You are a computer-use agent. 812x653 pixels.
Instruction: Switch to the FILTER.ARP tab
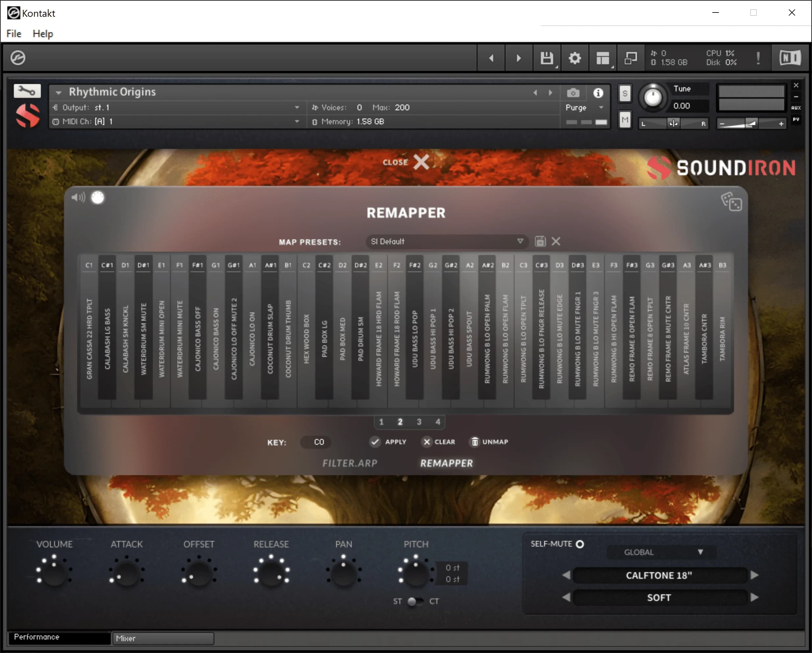point(350,463)
